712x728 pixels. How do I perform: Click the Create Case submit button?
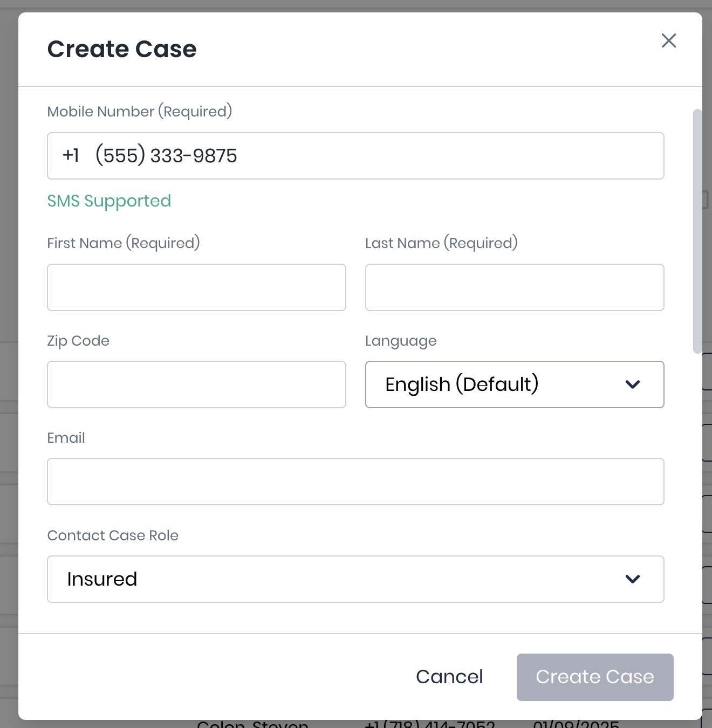click(594, 677)
